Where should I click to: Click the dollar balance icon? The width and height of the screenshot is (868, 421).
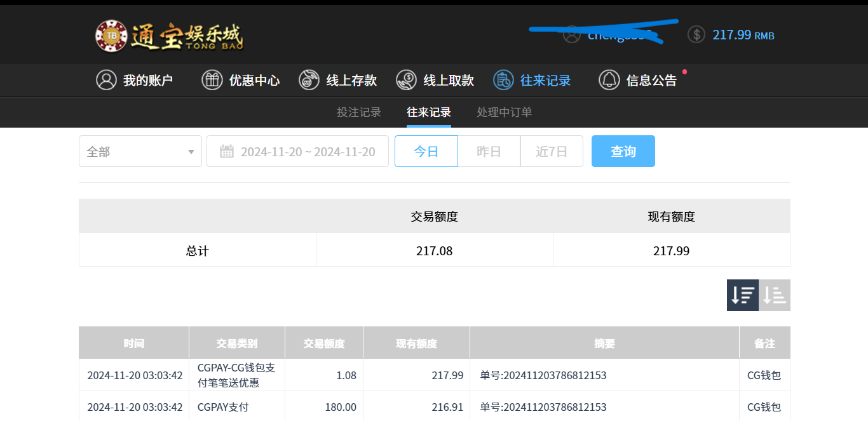coord(696,34)
